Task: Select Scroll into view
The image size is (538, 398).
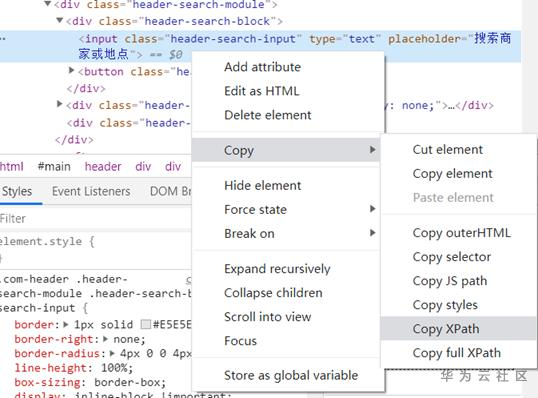Action: [x=268, y=317]
